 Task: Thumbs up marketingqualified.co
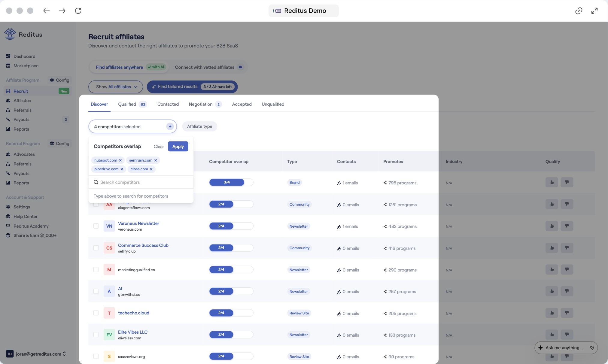552,269
